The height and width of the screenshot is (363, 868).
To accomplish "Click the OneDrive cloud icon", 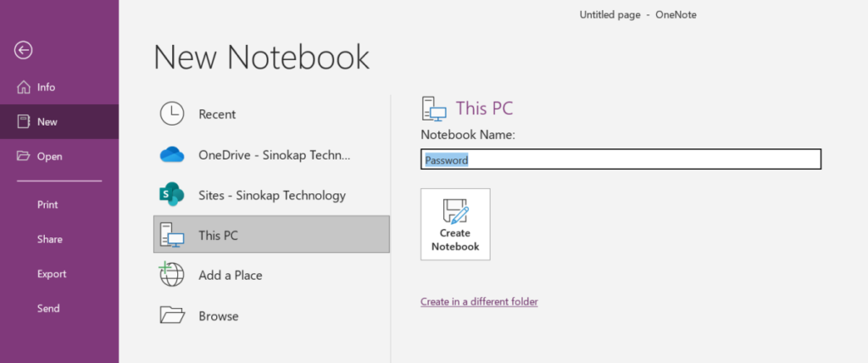I will coord(172,154).
